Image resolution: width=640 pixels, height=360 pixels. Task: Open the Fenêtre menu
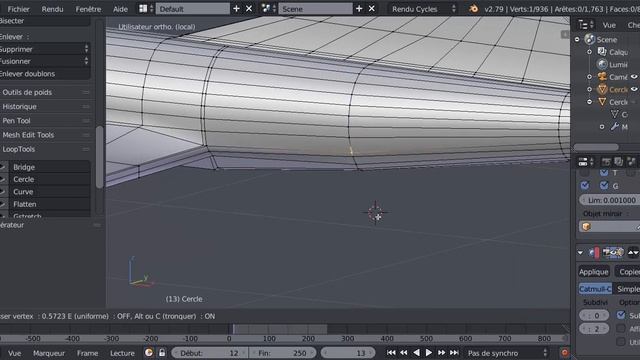(x=88, y=9)
